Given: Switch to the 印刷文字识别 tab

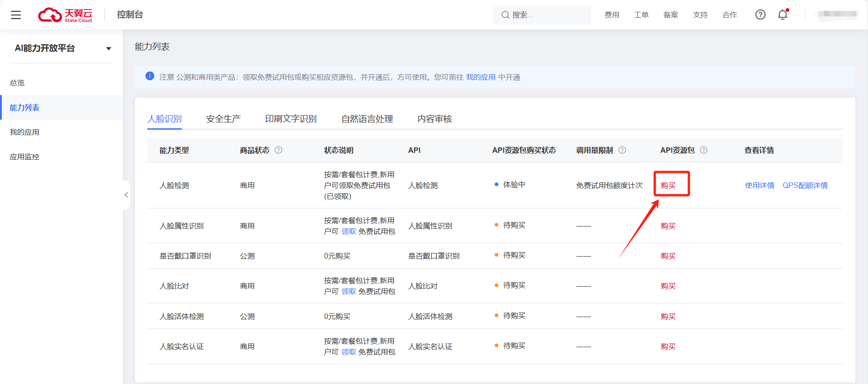Looking at the screenshot, I should tap(291, 119).
